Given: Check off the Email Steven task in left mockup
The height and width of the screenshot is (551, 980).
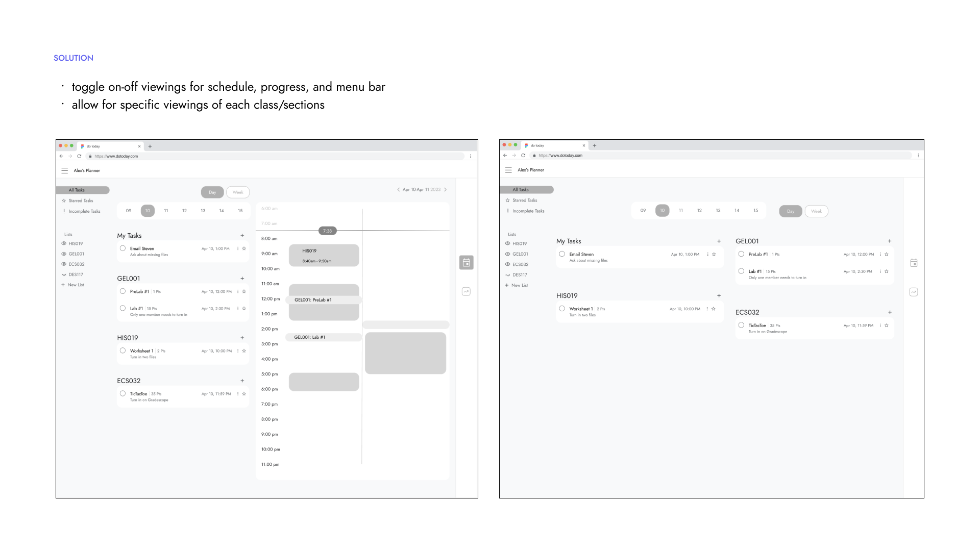Looking at the screenshot, I should click(x=122, y=248).
